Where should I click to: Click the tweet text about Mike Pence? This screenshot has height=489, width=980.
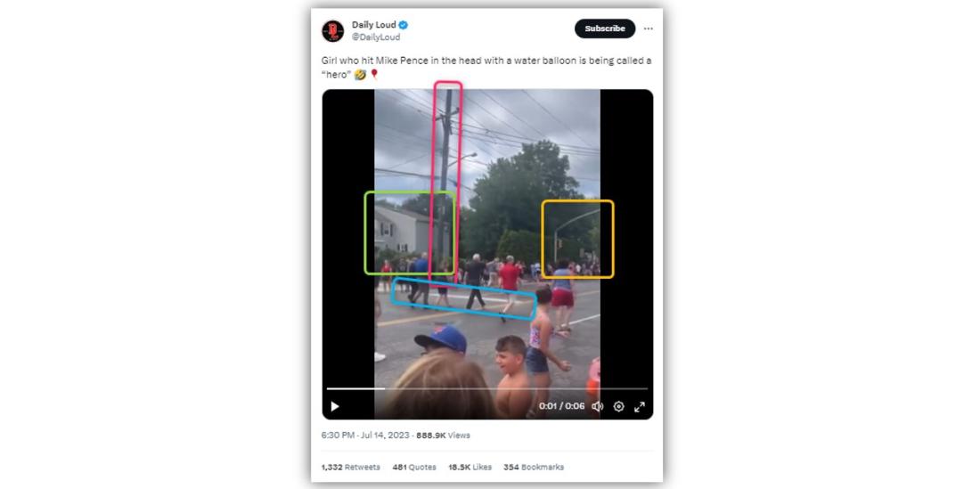486,68
